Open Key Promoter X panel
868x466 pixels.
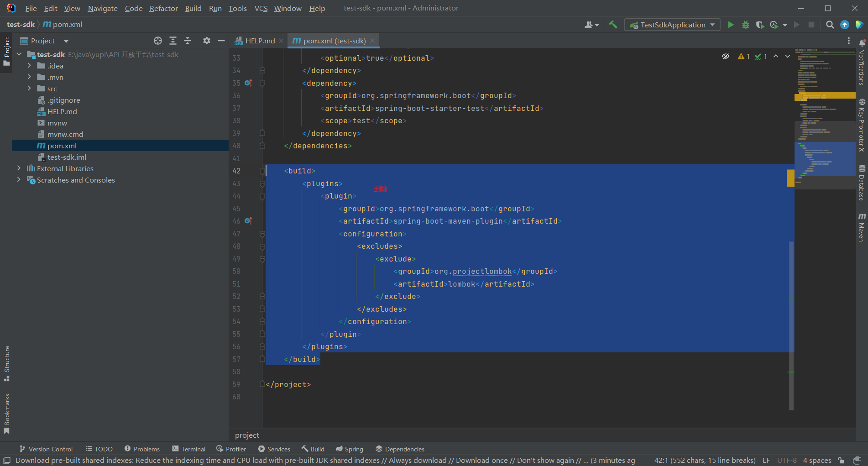pos(862,125)
